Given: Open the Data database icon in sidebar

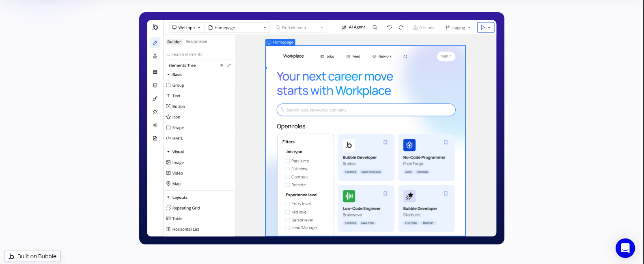Looking at the screenshot, I should click(155, 86).
